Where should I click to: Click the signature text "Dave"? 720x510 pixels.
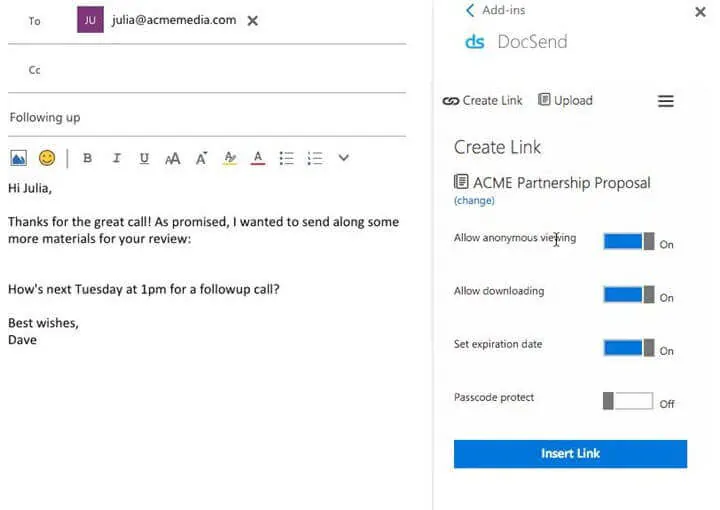point(22,340)
